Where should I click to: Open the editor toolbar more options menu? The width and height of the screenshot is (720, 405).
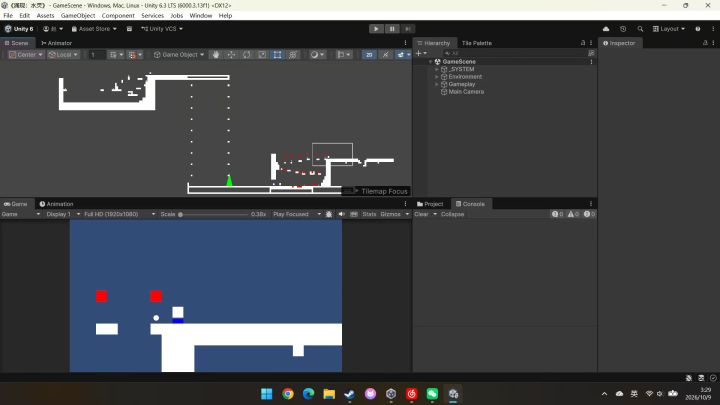tap(713, 29)
